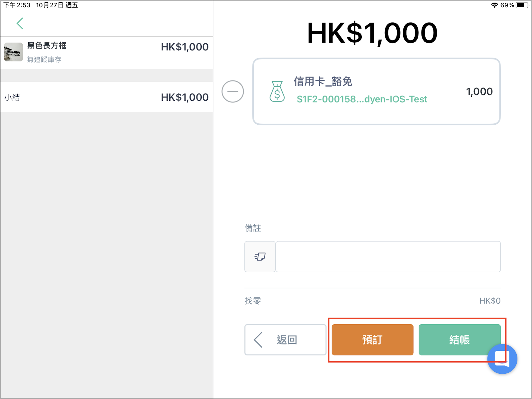The image size is (532, 399).
Task: Open the S1F2-000158...dyen-IOS-Test reference link
Action: coord(362,99)
